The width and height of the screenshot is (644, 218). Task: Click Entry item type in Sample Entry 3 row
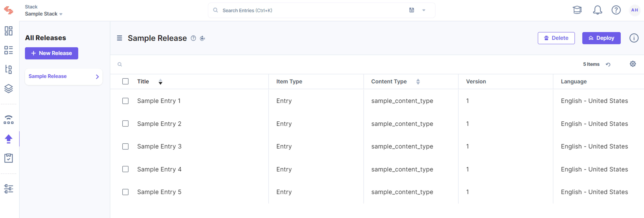pos(284,146)
